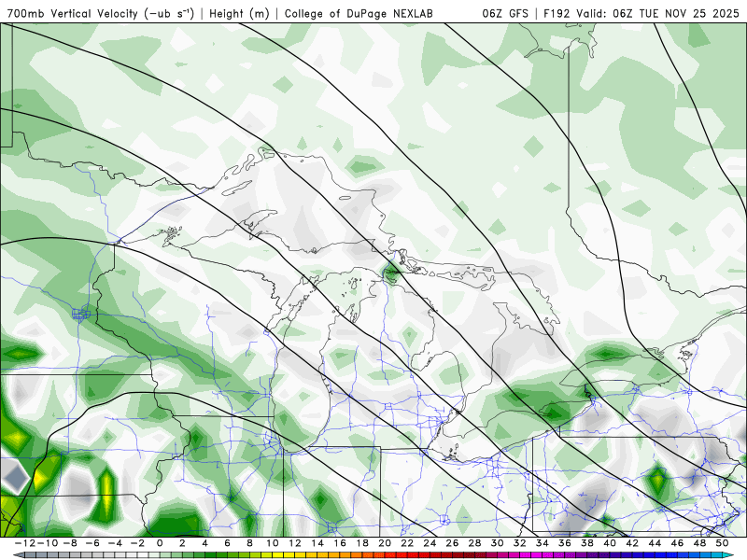Screen dimensions: 747x560
Task: Click the '24' color scale label
Action: pos(430,543)
